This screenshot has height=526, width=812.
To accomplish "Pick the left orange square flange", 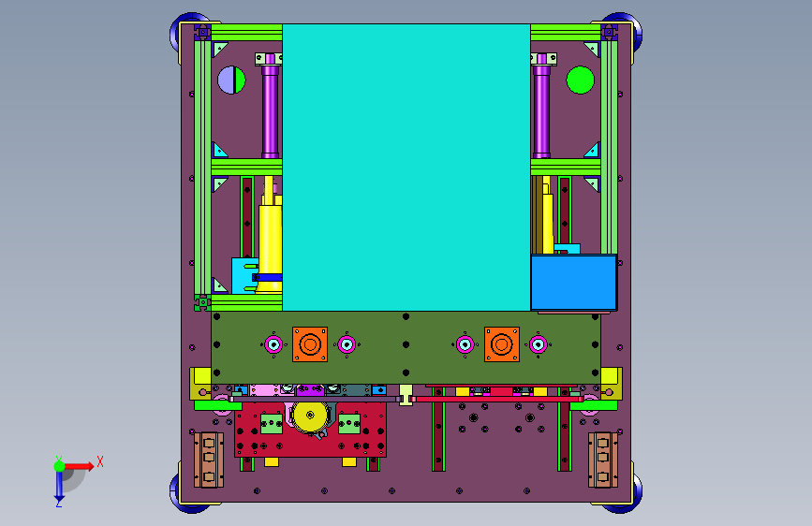I will click(x=310, y=344).
